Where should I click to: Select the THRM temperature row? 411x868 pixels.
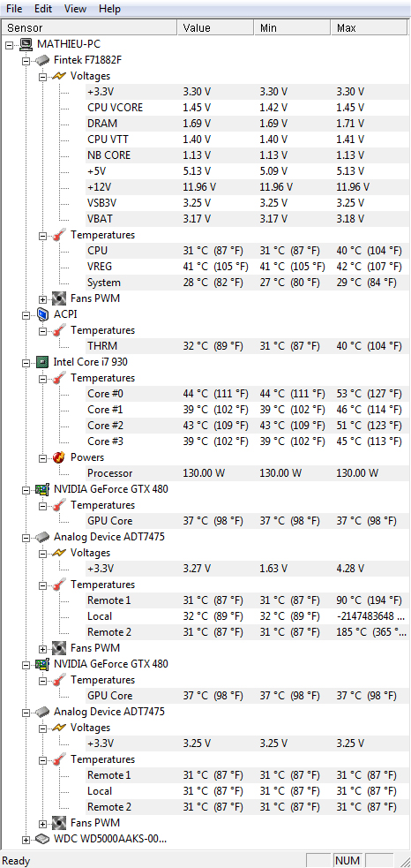[x=247, y=346]
